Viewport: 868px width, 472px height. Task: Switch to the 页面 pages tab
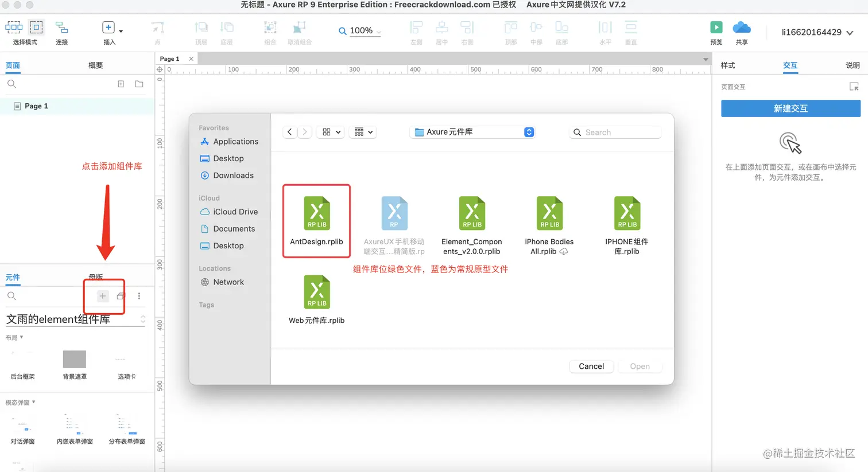click(13, 65)
